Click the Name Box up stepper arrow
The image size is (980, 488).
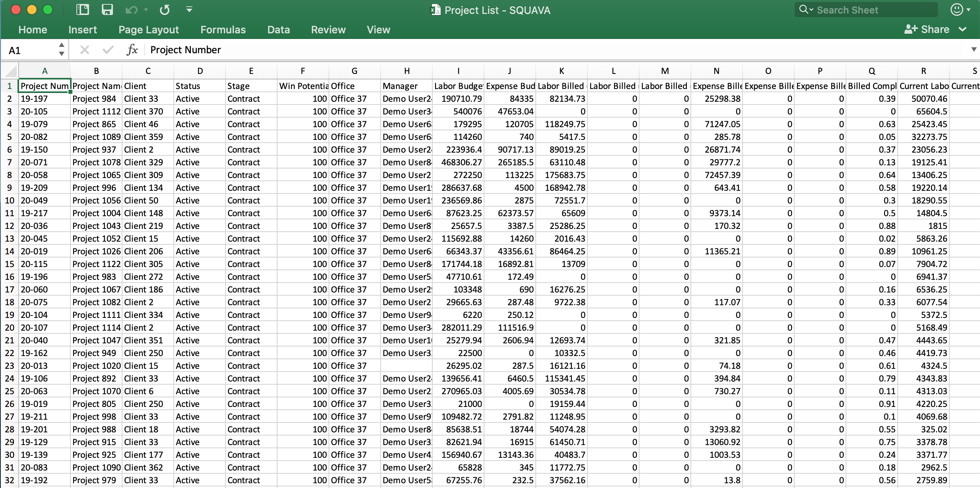[x=62, y=46]
